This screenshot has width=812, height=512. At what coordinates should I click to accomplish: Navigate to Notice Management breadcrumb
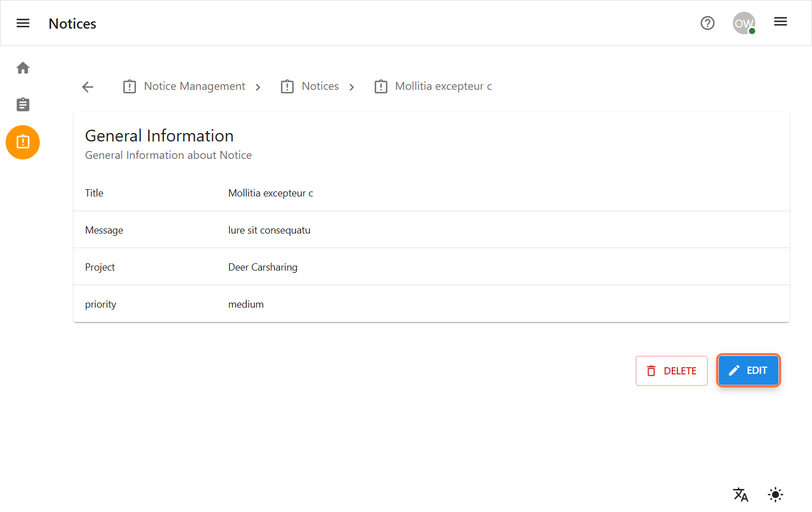[x=194, y=86]
